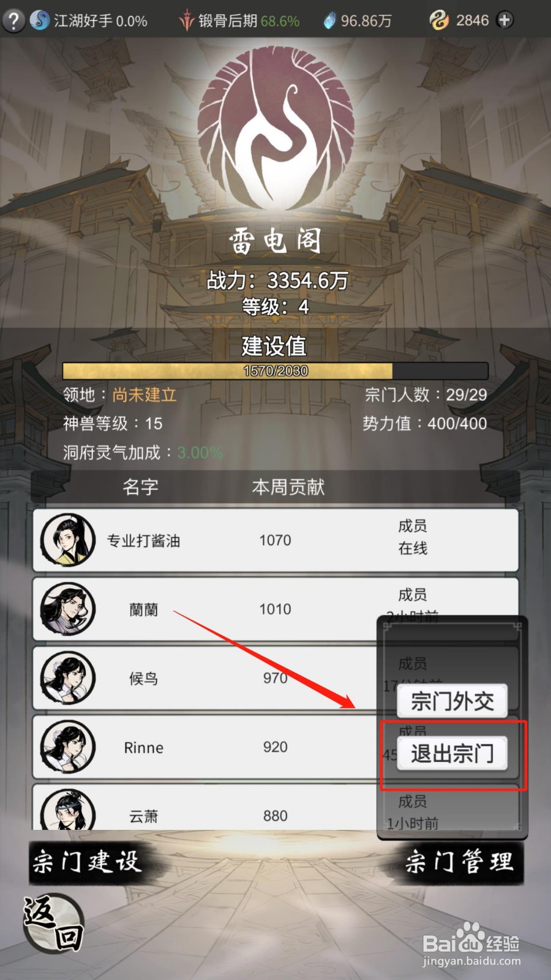Screen dimensions: 551x980
Task: Choose 退出宗门 to leave sect
Action: (452, 753)
